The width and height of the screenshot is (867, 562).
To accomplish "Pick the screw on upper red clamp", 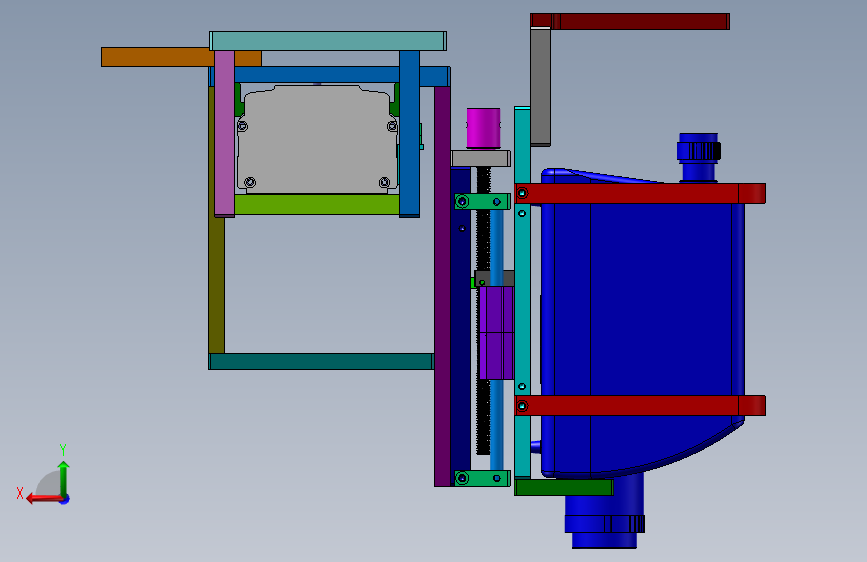I will coord(522,194).
